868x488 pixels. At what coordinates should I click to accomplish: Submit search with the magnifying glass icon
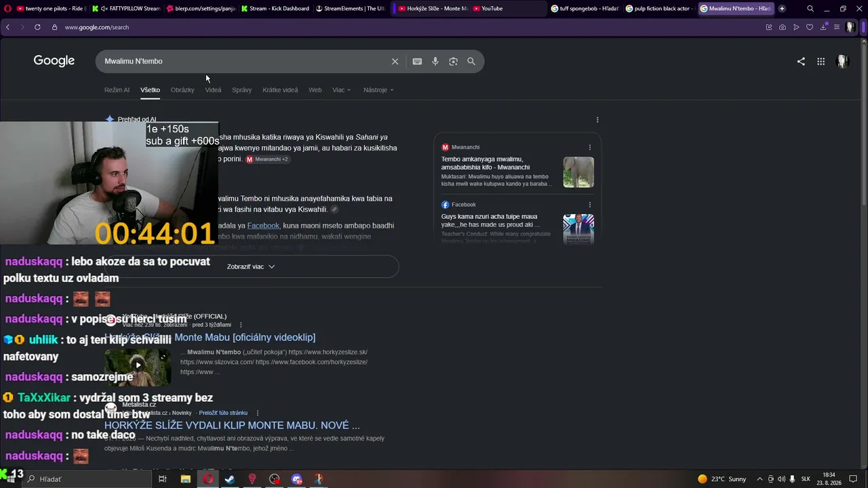(x=471, y=62)
